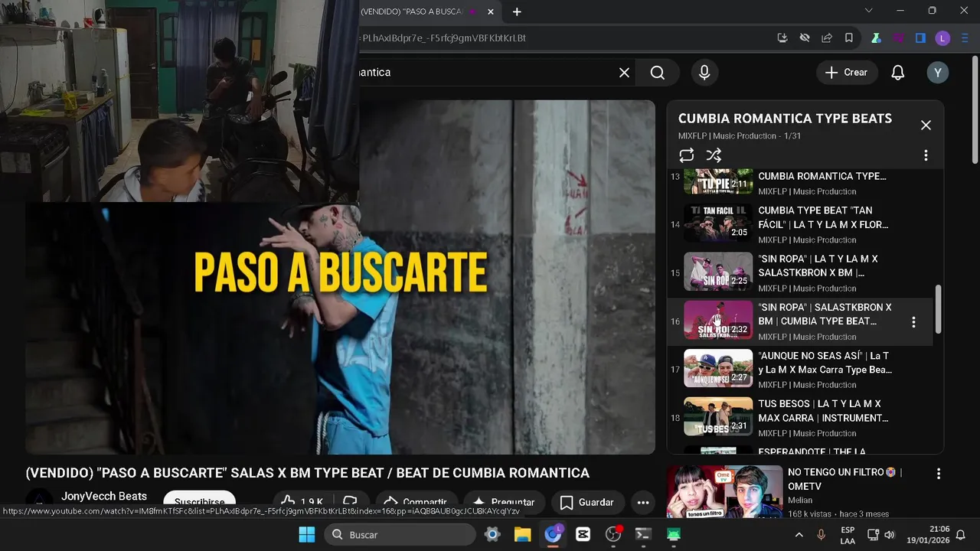Open the green flask extension
Image resolution: width=980 pixels, height=551 pixels.
point(876,38)
